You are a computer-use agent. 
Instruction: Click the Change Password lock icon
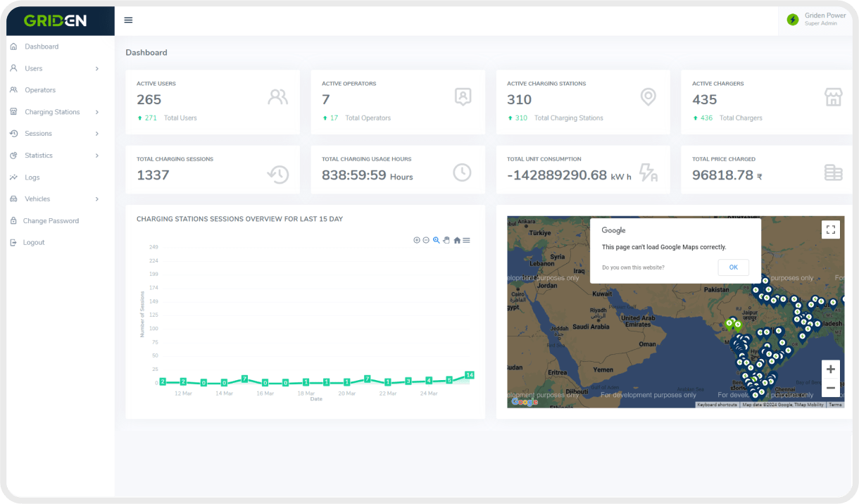[x=13, y=221]
